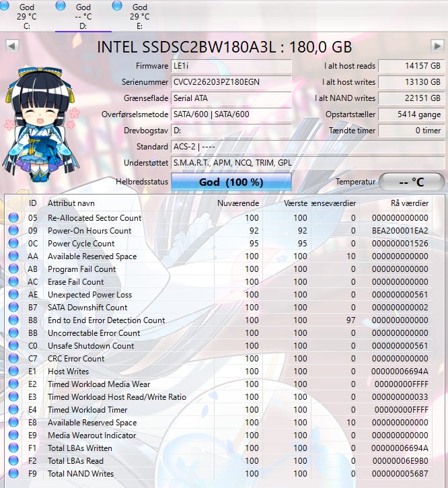Click Opstartstæller value 5414 gange
448x488 pixels.
(x=411, y=114)
